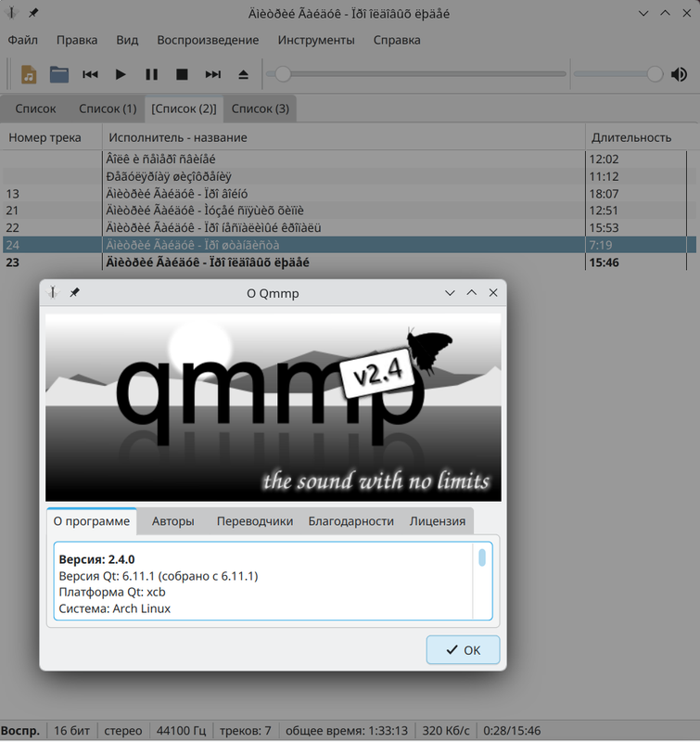The image size is (700, 742).
Task: Click highlighted track number 24
Action: [x=349, y=245]
